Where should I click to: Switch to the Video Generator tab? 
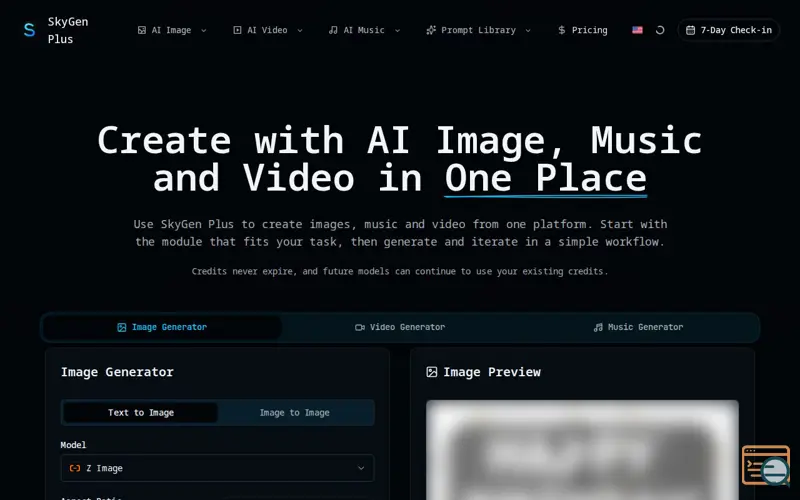click(400, 327)
